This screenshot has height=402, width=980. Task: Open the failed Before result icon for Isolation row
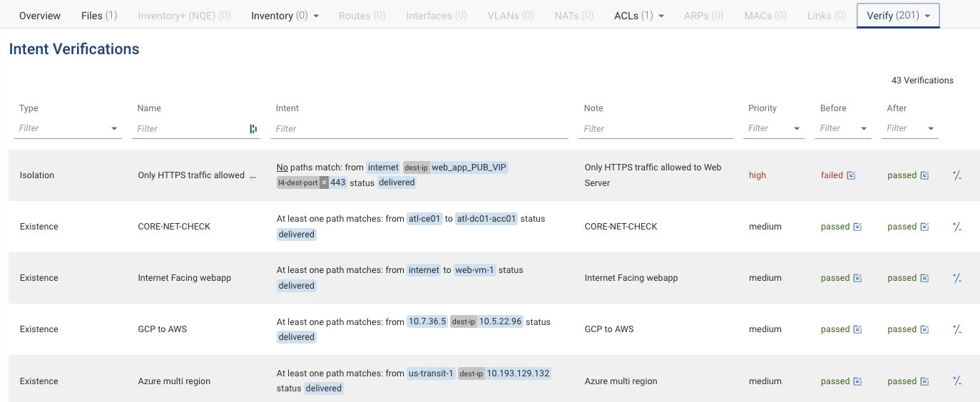click(x=851, y=175)
